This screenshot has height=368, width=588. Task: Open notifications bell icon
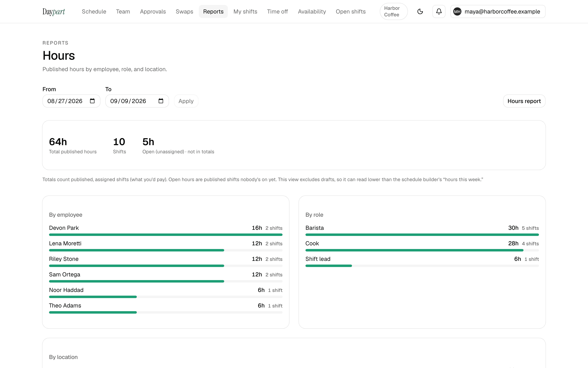coord(439,11)
